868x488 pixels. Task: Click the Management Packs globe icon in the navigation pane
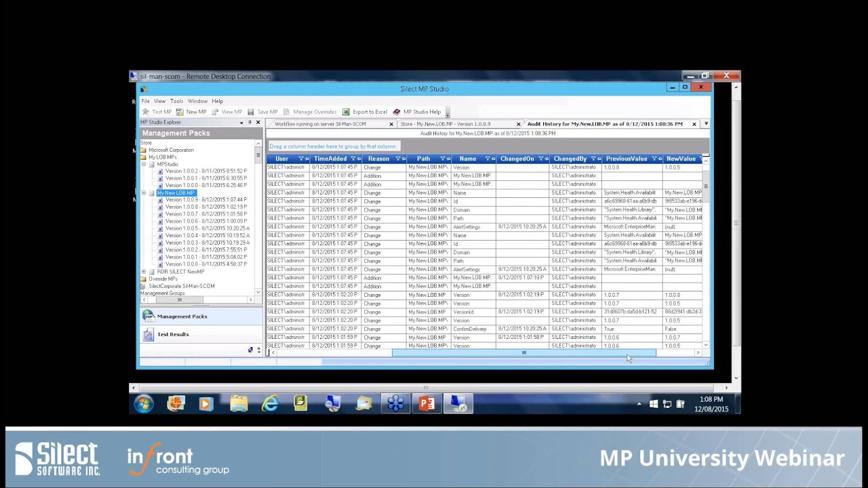pos(149,317)
